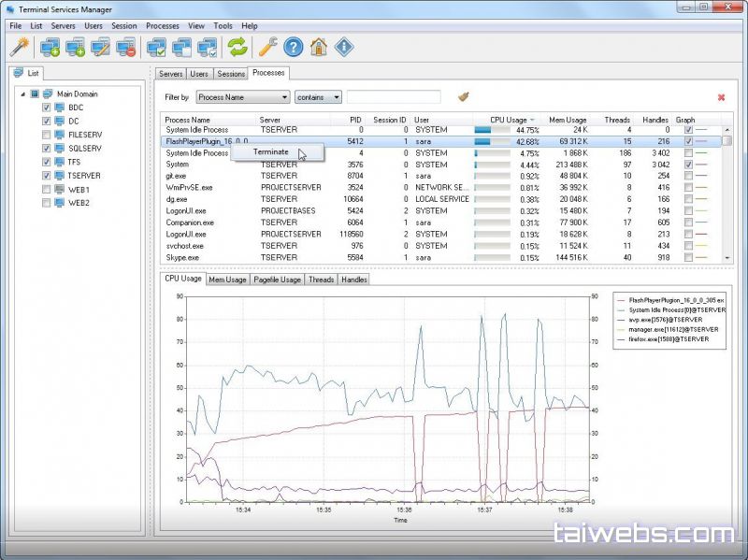The width and height of the screenshot is (748, 560).
Task: Choose Terminate from the context menu
Action: tap(270, 151)
